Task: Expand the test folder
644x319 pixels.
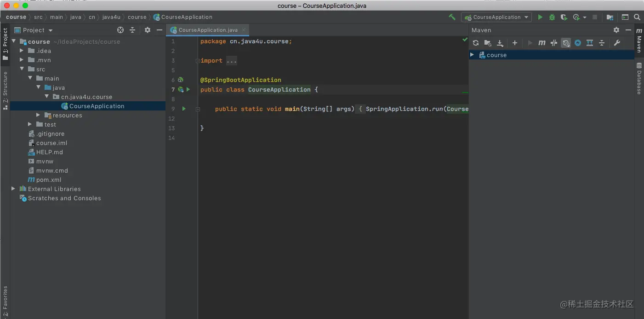Action: (x=30, y=124)
